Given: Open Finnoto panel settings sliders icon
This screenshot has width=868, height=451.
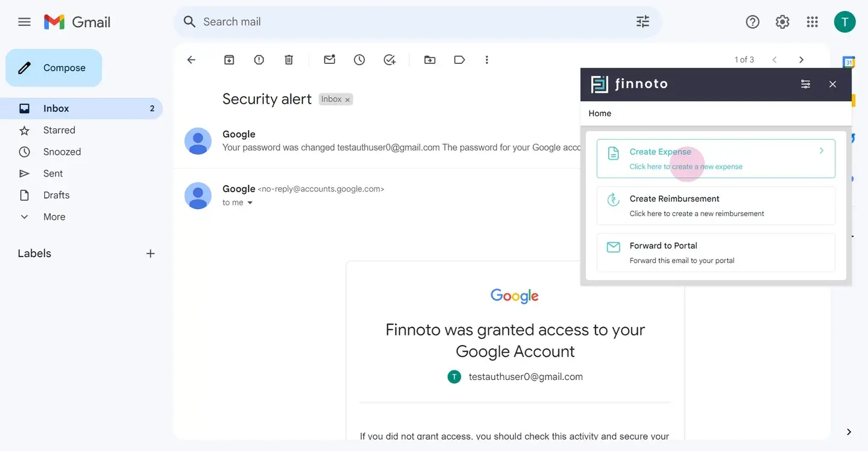Looking at the screenshot, I should pos(805,84).
